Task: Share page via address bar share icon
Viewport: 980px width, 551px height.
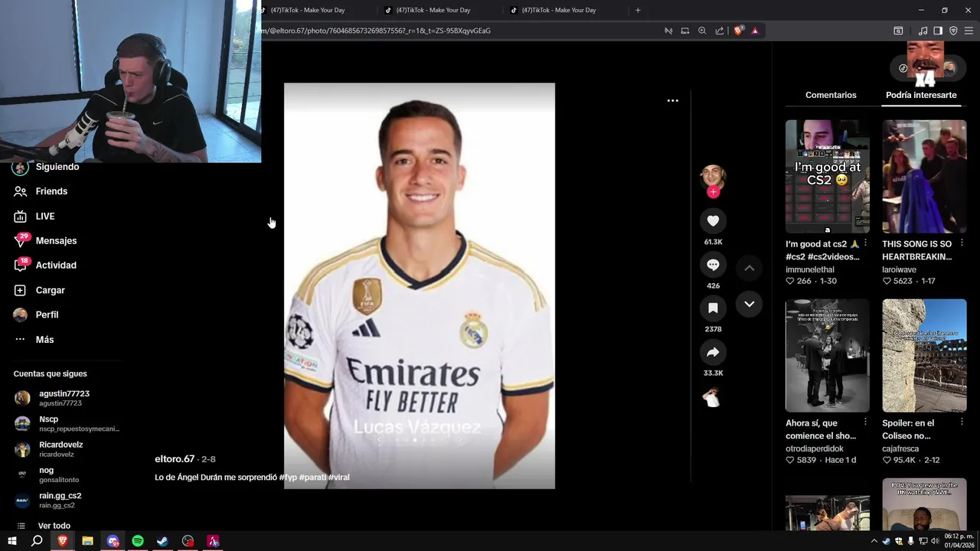Action: 720,31
